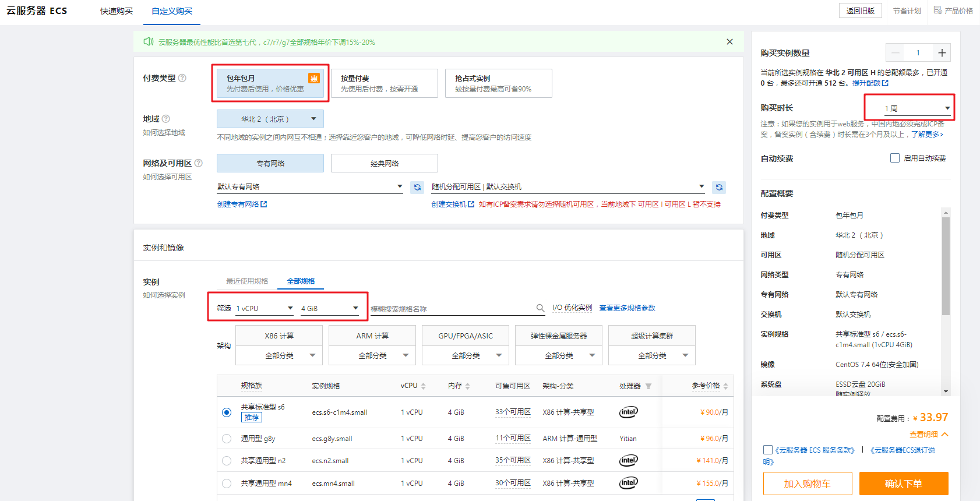The height and width of the screenshot is (501, 980).
Task: Sort table by 内存 column
Action: pos(467,386)
